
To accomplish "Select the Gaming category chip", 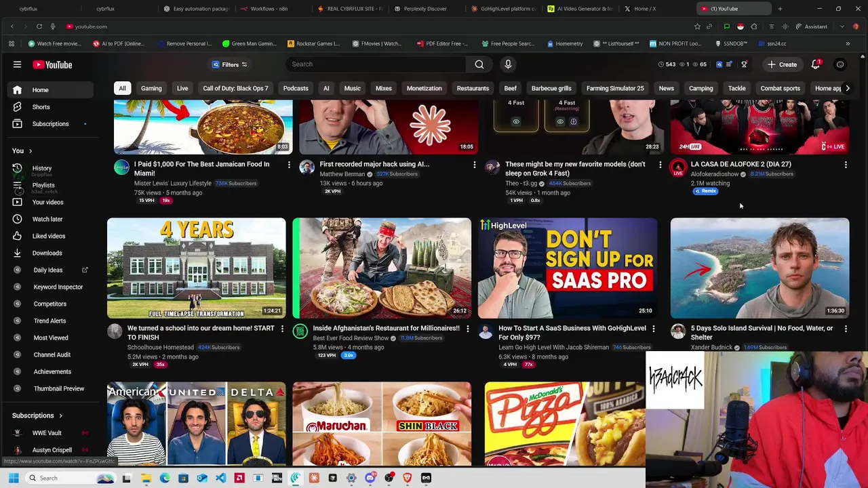I will pos(151,88).
